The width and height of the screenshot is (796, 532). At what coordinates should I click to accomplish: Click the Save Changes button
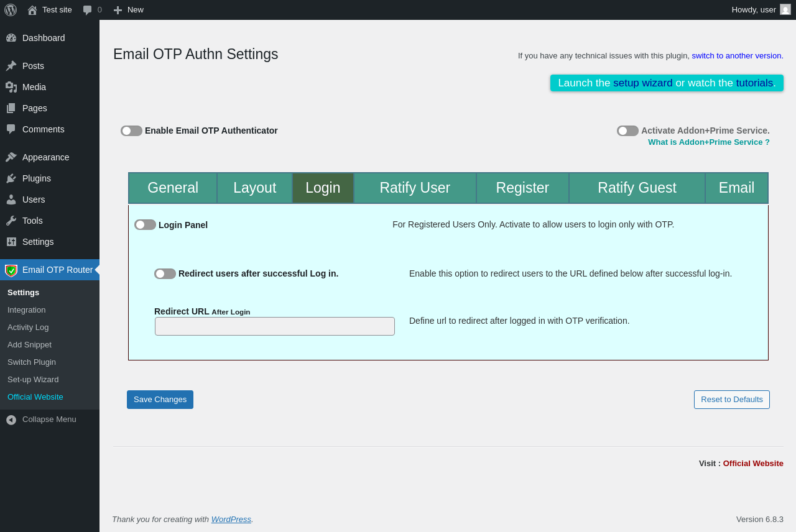coord(160,400)
